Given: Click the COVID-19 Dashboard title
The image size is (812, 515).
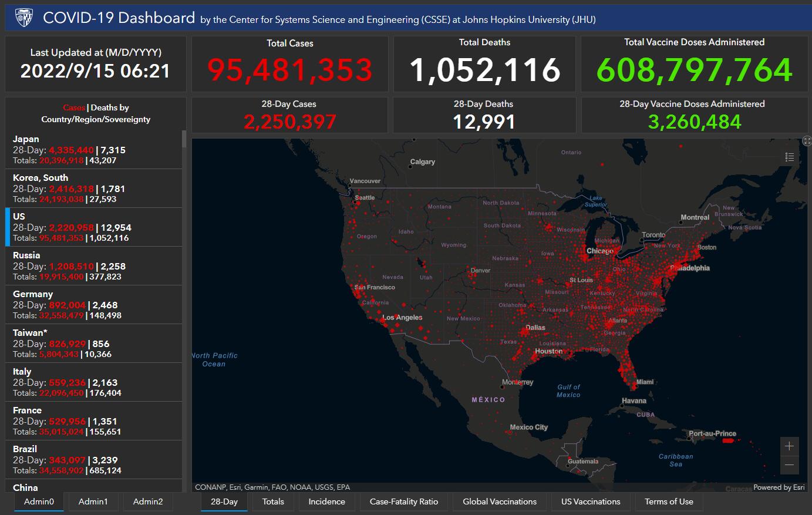Looking at the screenshot, I should click(x=119, y=18).
